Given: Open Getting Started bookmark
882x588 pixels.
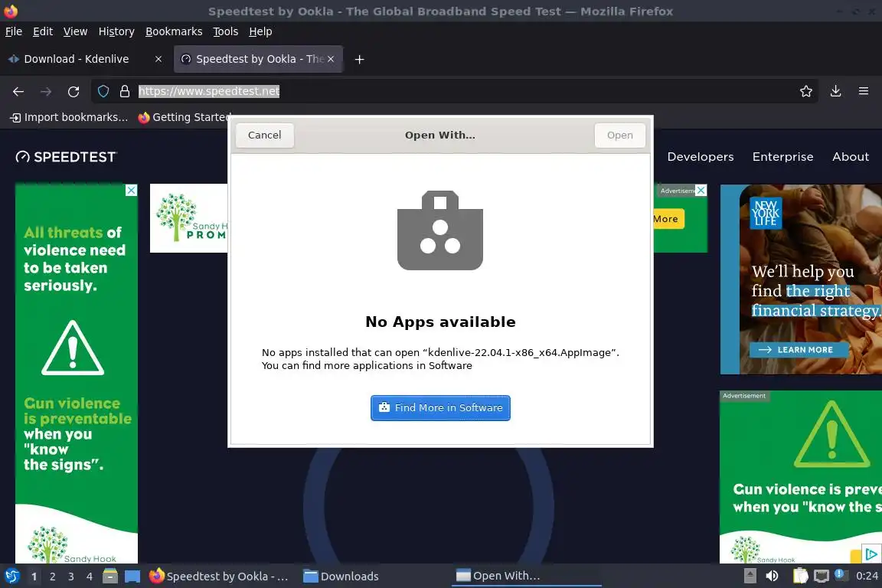Looking at the screenshot, I should point(184,117).
